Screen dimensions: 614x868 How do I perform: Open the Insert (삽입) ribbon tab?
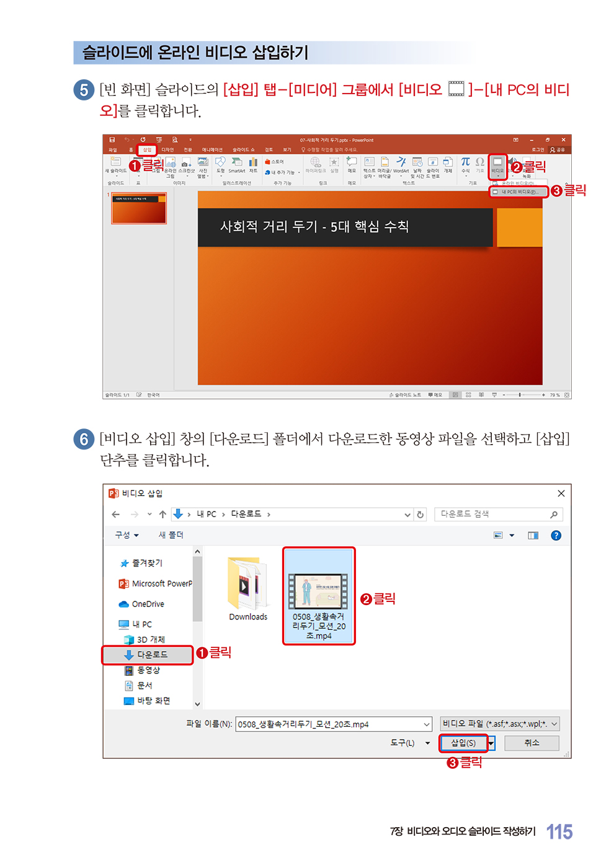coord(147,150)
